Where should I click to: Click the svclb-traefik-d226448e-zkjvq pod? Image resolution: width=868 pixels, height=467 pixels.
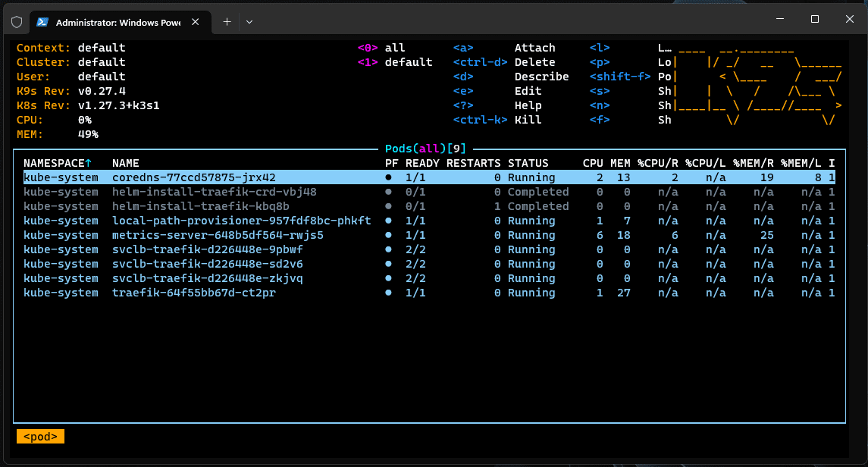[x=207, y=278]
